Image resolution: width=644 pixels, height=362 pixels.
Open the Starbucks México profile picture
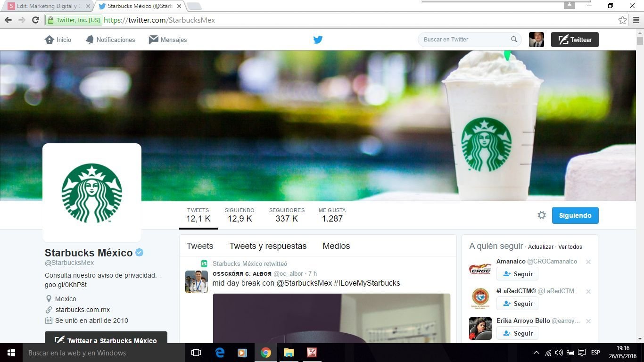click(x=92, y=193)
